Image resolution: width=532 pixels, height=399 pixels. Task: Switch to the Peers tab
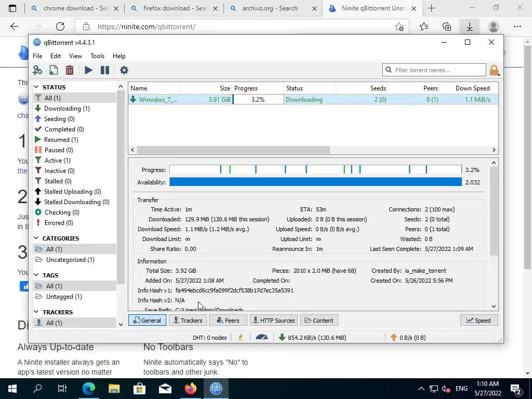pyautogui.click(x=228, y=320)
